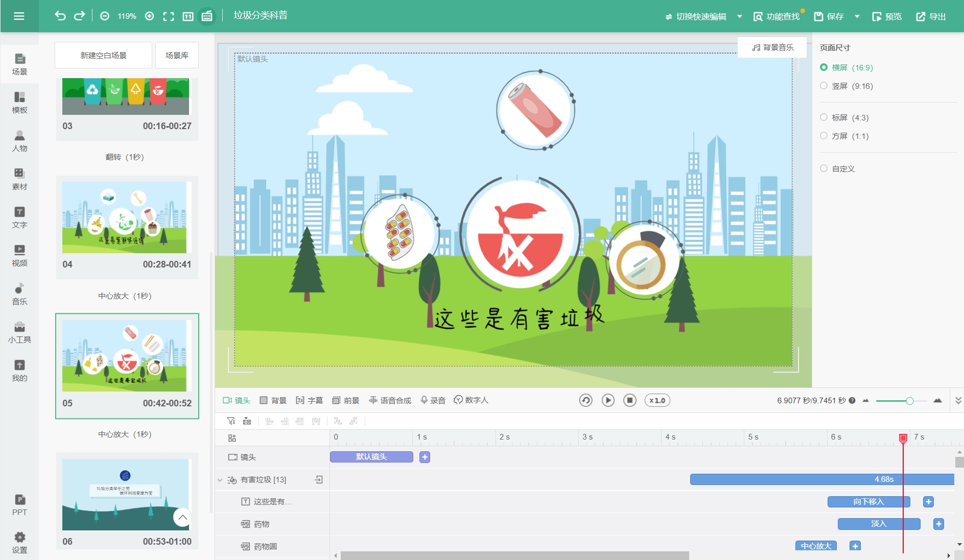Toggle the timeline panel layout icon
The height and width of the screenshot is (560, 964).
[207, 16]
